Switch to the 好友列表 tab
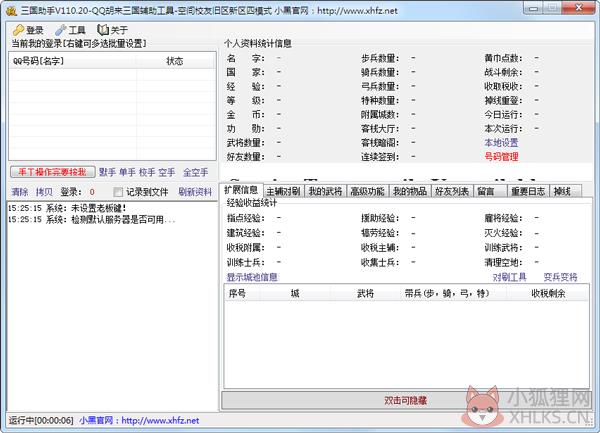 pyautogui.click(x=452, y=191)
